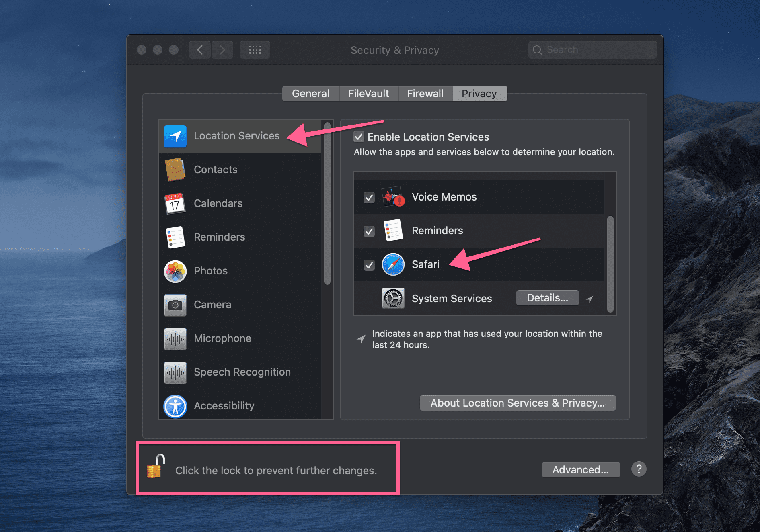Click the Calendars icon in sidebar
The height and width of the screenshot is (532, 760).
[x=175, y=203]
